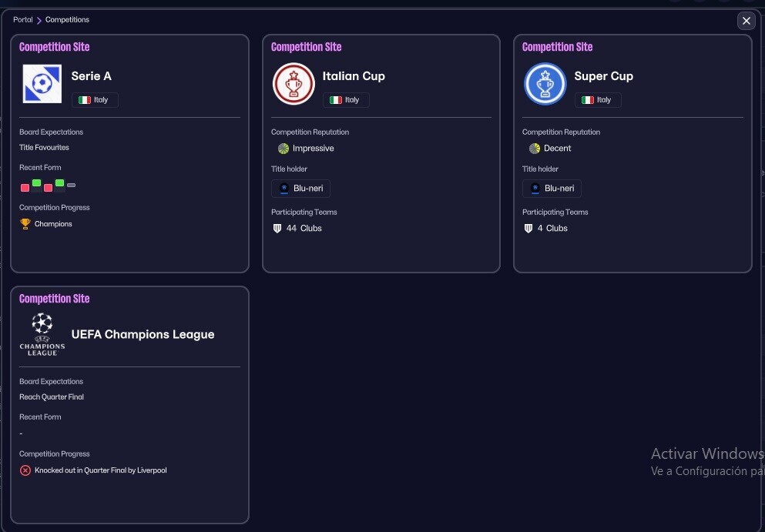The height and width of the screenshot is (532, 765).
Task: Go back to Portal in the breadcrumb
Action: coord(22,20)
